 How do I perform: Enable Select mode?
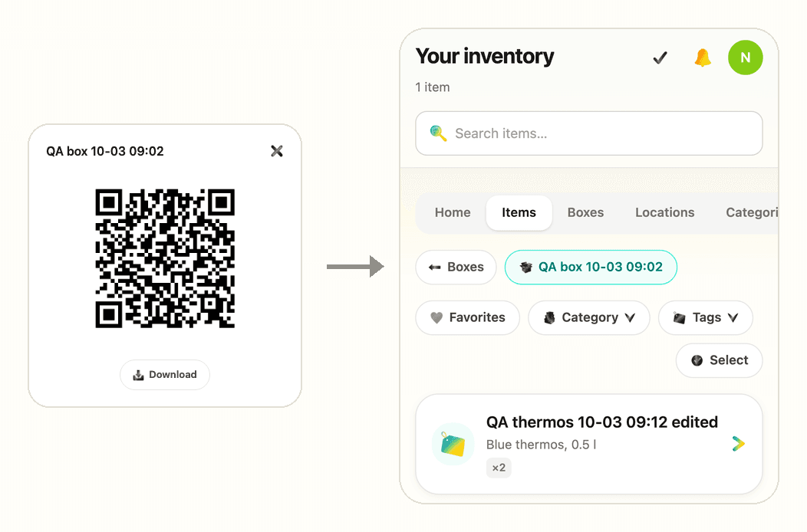click(x=719, y=360)
